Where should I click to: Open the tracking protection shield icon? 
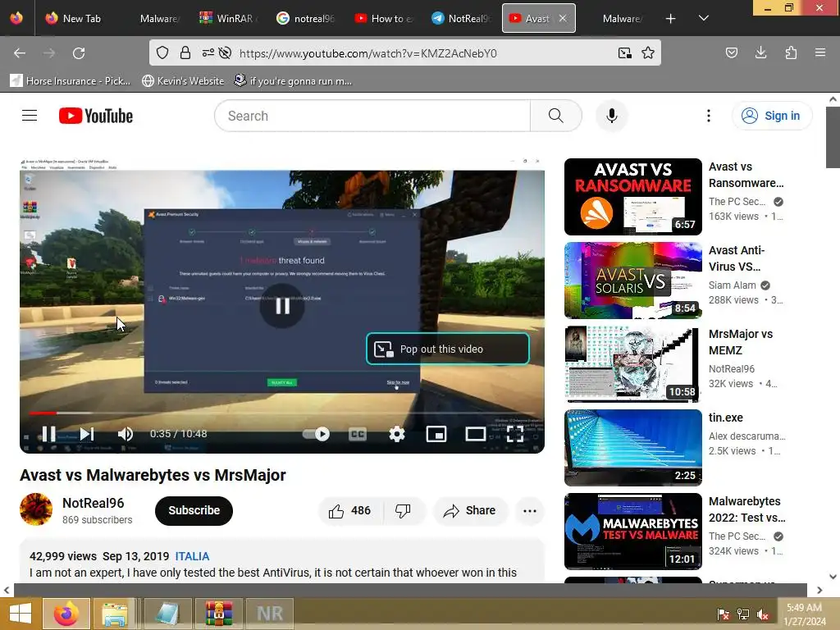tap(162, 52)
